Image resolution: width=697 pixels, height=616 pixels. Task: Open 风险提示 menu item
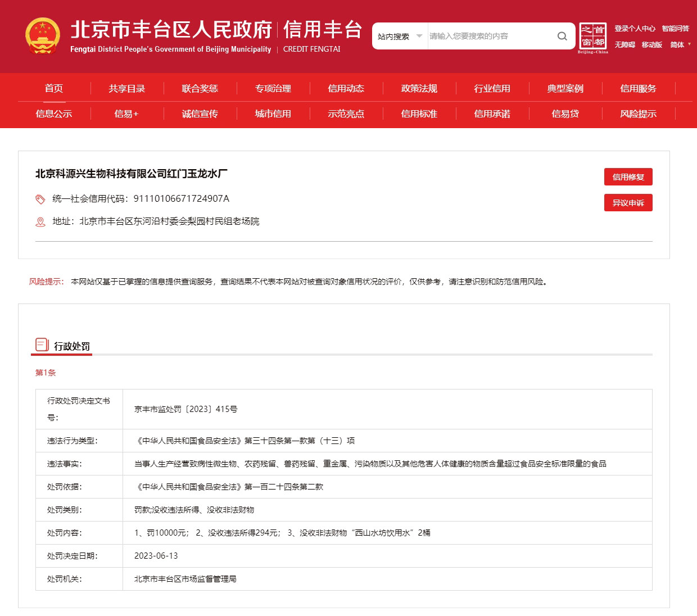[x=639, y=114]
